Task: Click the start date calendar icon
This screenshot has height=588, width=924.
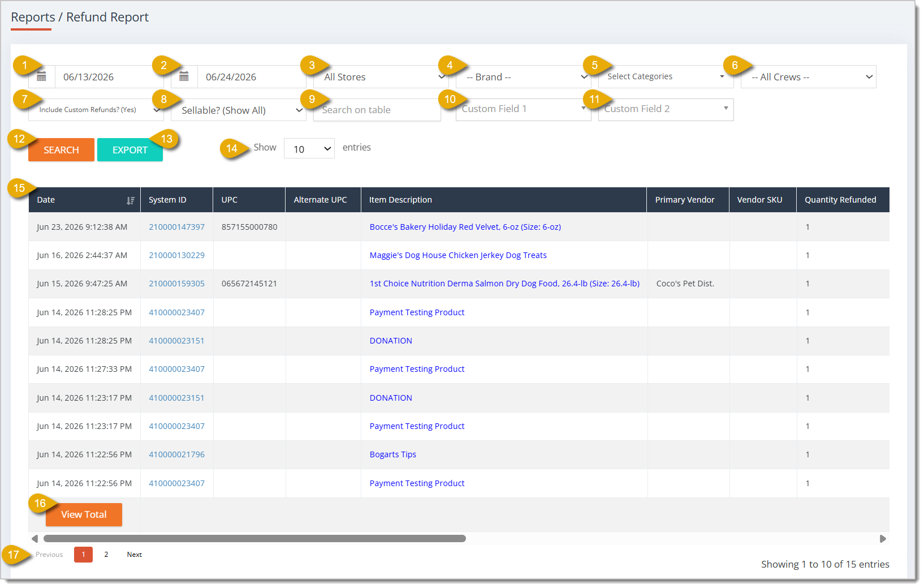Action: (x=41, y=77)
